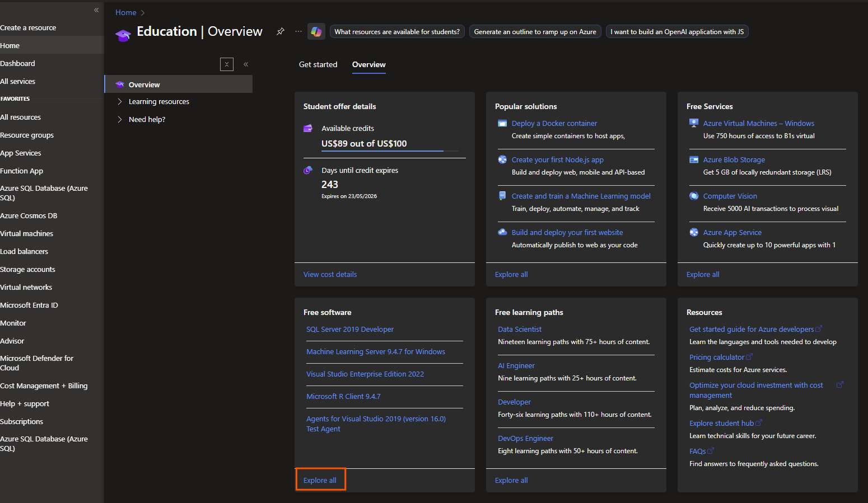Click 'Generate an outline to ramp up on Azure'

(535, 32)
